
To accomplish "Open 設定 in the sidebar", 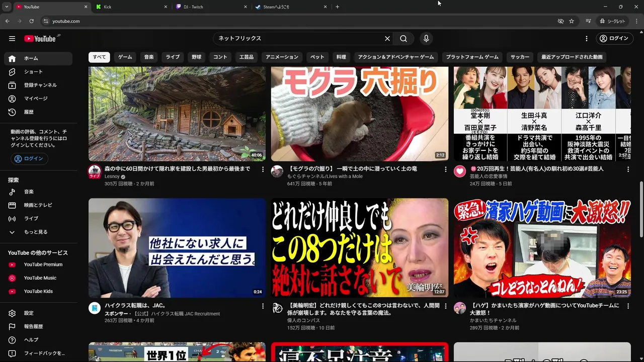I will (38, 313).
